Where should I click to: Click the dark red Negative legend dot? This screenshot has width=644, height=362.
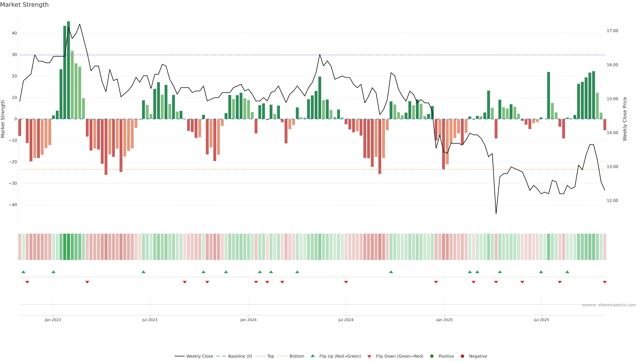[x=462, y=356]
